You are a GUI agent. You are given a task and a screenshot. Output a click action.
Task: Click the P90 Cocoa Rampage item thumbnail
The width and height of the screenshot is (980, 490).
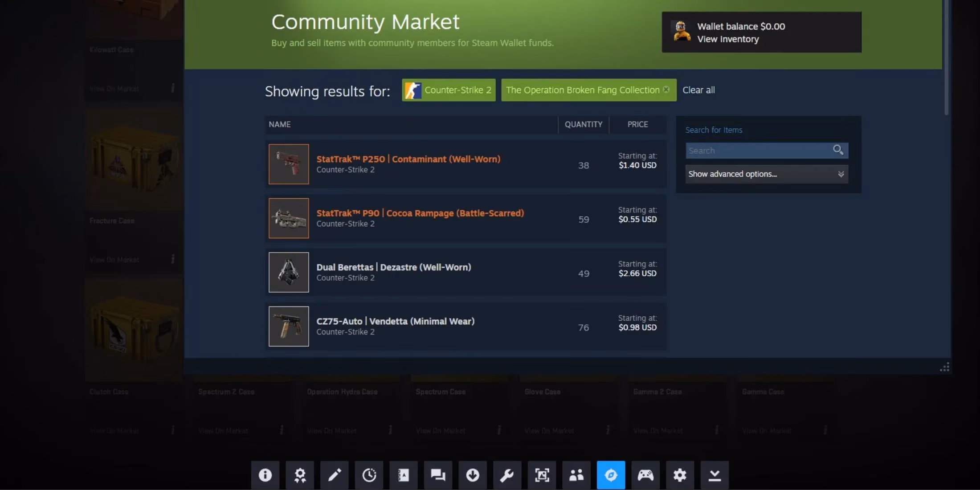289,218
